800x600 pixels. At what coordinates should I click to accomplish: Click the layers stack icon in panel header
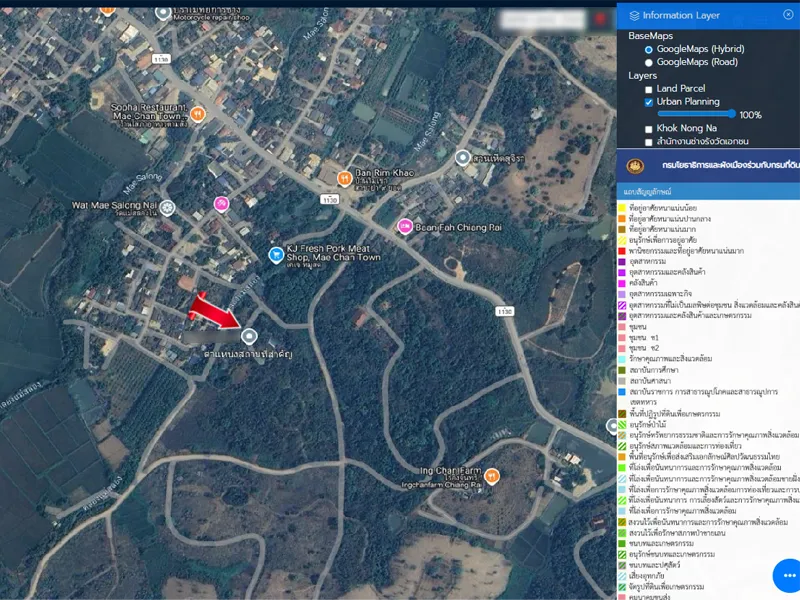point(634,15)
